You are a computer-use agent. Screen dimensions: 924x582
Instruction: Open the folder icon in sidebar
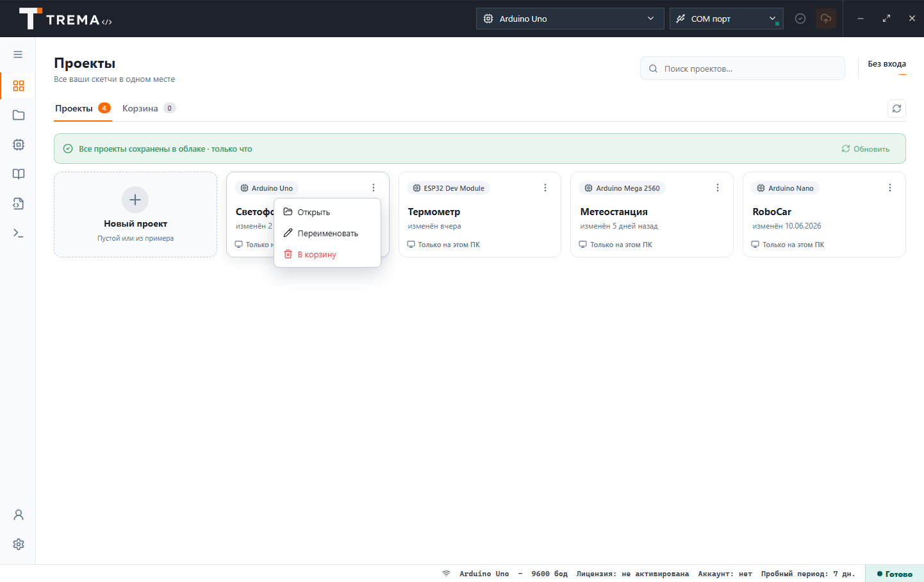[18, 115]
